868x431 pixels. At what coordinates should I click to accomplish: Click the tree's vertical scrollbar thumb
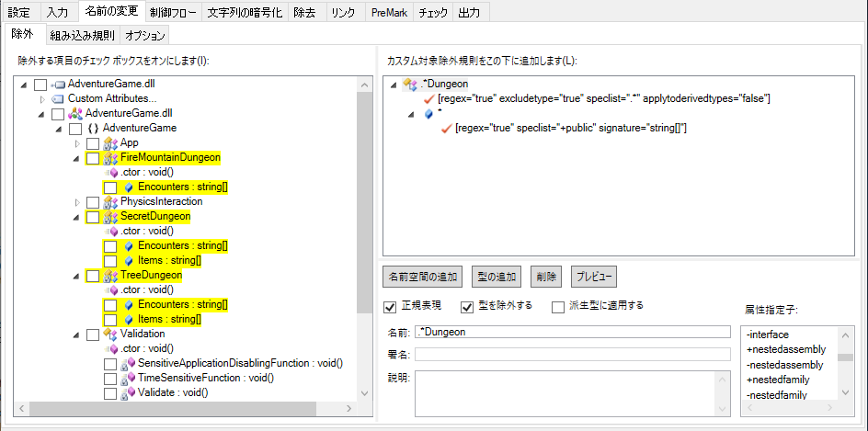pos(364,204)
